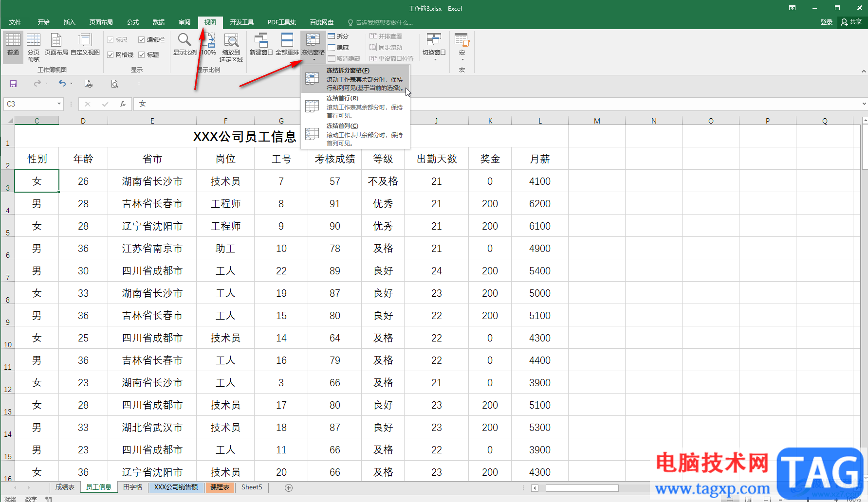Switch to the 课程表 sheet tab
Screen dimensions: 868x502
[220, 487]
